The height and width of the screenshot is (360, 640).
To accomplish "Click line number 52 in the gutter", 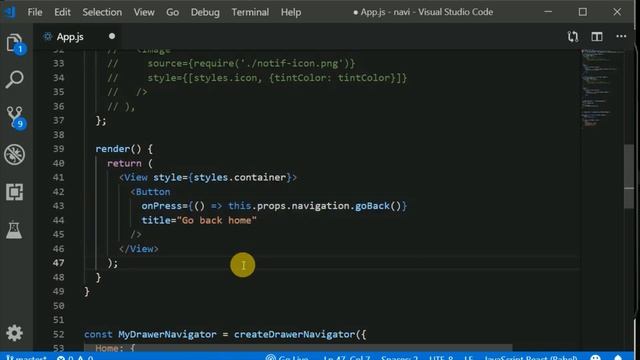I will coord(59,334).
